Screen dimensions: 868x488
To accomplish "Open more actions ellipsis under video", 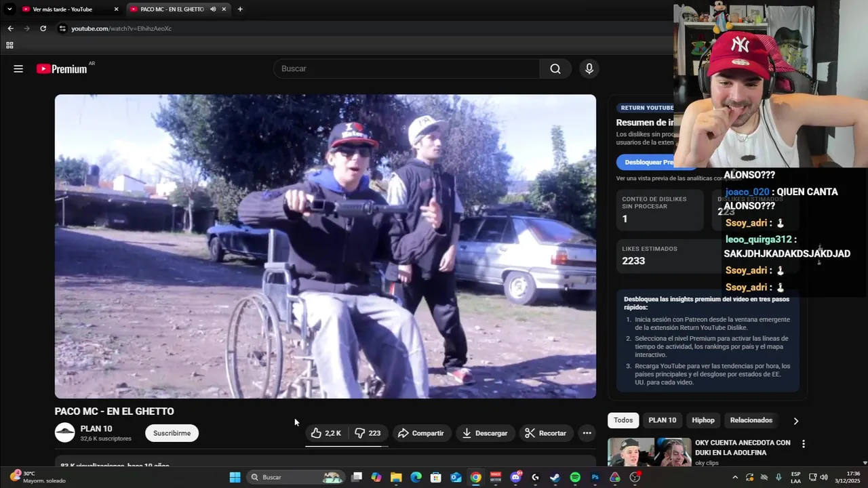I will [587, 433].
